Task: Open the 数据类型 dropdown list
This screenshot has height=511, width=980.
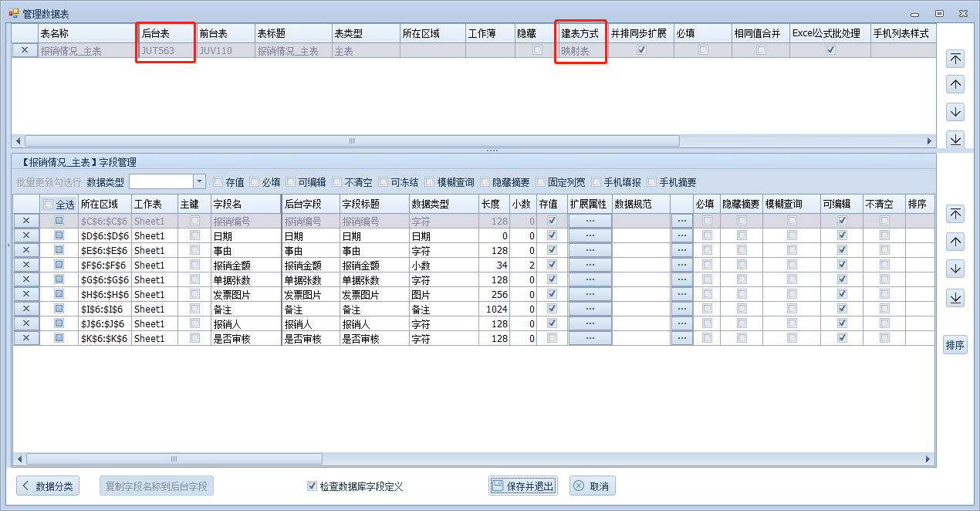Action: 199,181
